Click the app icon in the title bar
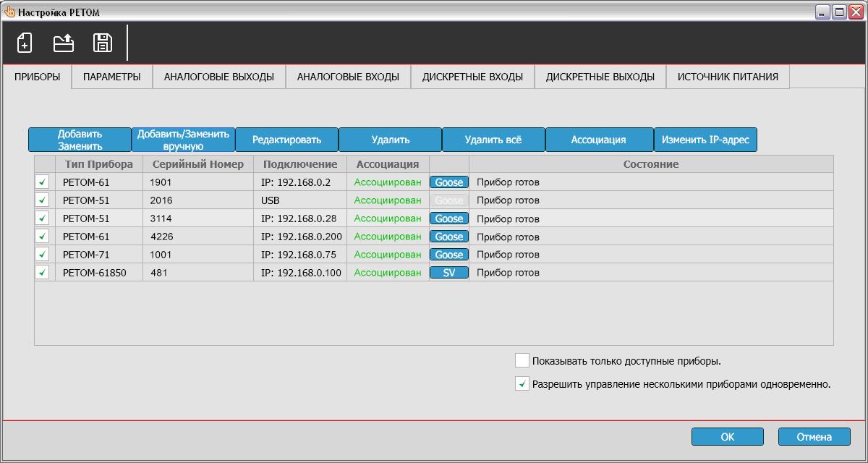868x463 pixels. tap(9, 12)
